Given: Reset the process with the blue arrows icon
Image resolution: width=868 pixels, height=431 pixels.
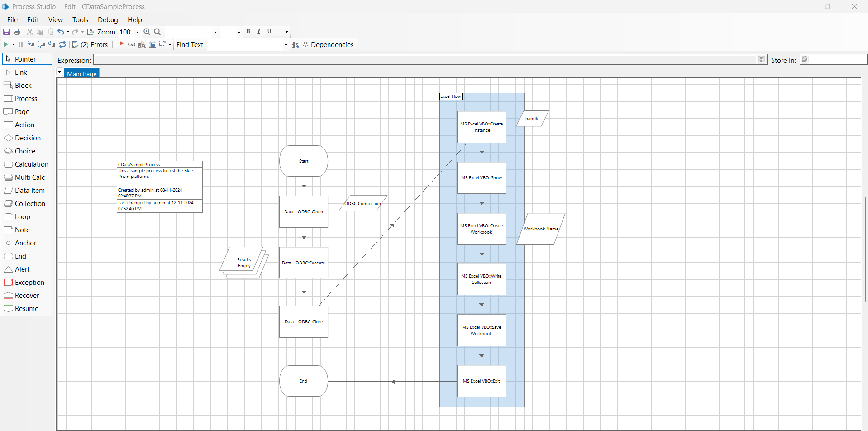Looking at the screenshot, I should point(62,44).
